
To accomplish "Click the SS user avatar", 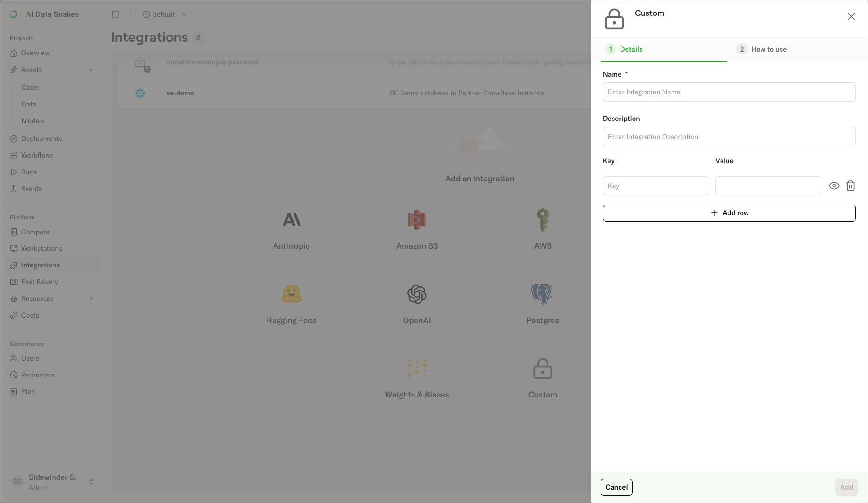I will click(17, 482).
